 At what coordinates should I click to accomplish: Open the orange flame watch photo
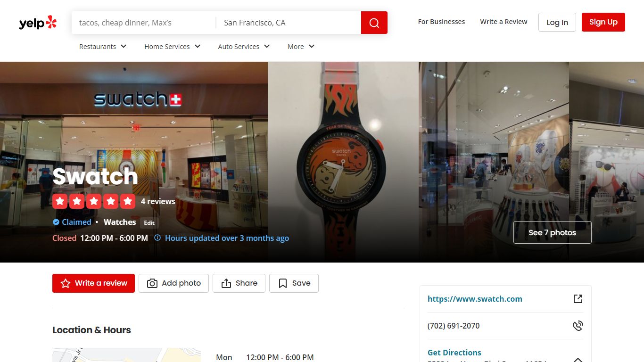click(x=343, y=162)
